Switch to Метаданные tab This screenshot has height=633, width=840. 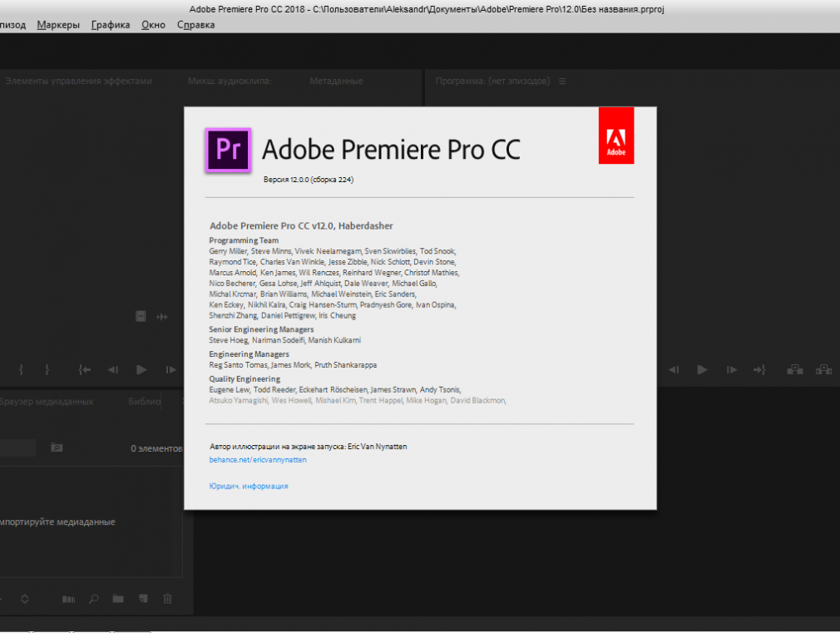pos(337,81)
